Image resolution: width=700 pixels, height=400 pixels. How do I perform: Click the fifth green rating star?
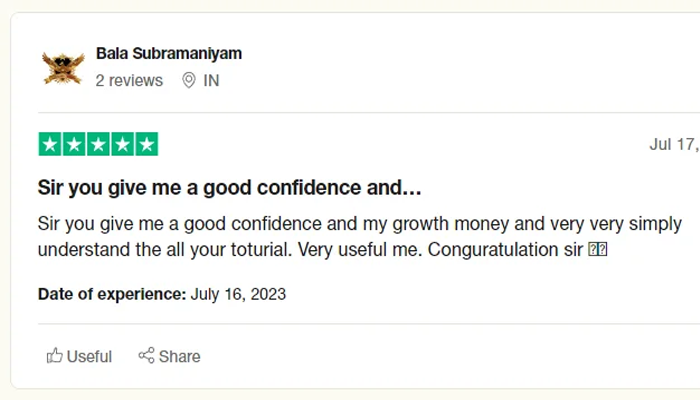tap(146, 144)
